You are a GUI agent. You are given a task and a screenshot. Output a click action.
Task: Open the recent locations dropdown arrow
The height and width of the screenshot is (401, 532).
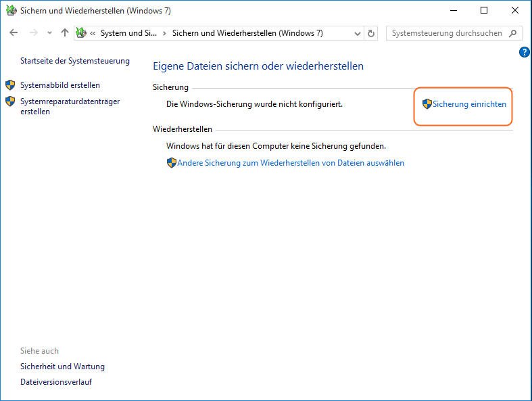tap(49, 33)
